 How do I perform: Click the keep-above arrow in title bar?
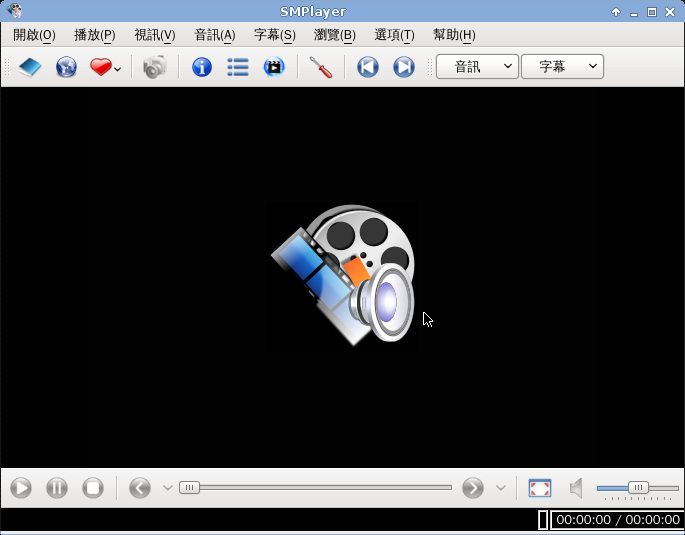[x=616, y=12]
